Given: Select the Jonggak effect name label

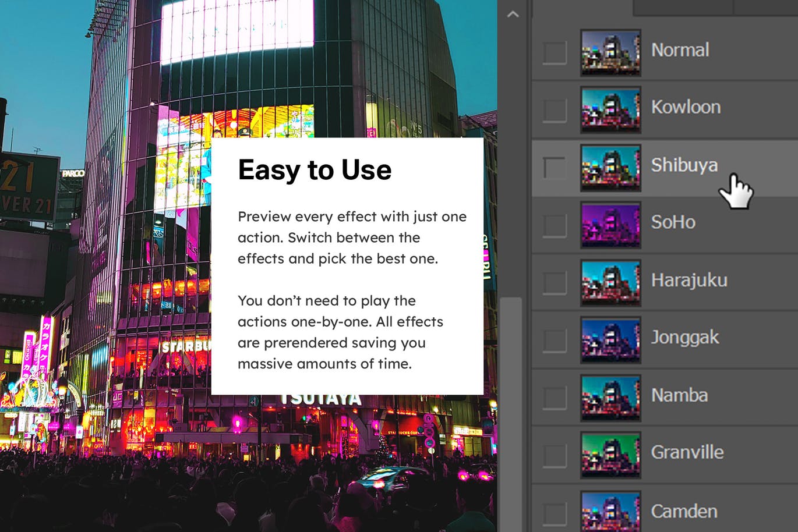Looking at the screenshot, I should 686,338.
